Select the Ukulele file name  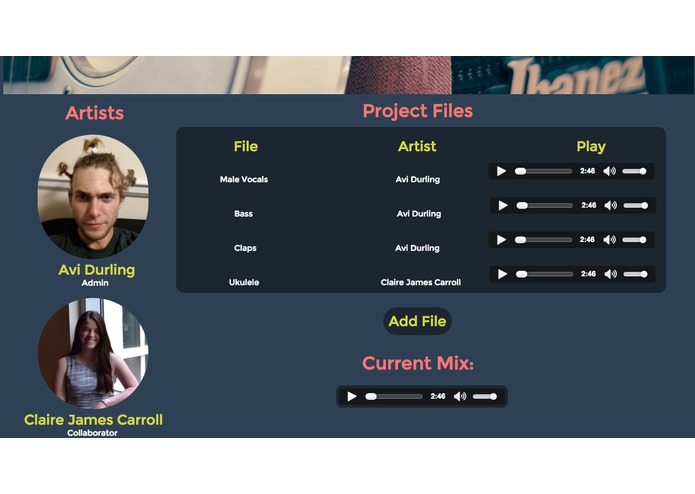[x=244, y=282]
